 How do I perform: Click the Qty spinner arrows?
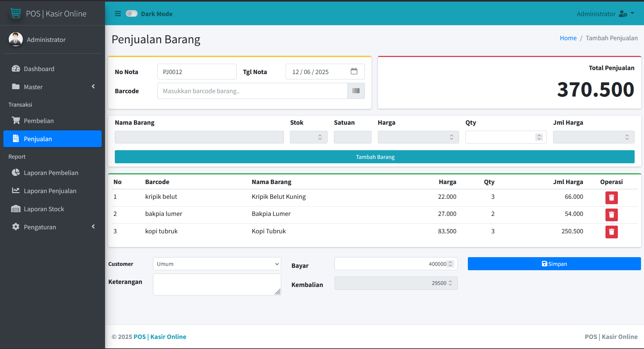click(539, 137)
